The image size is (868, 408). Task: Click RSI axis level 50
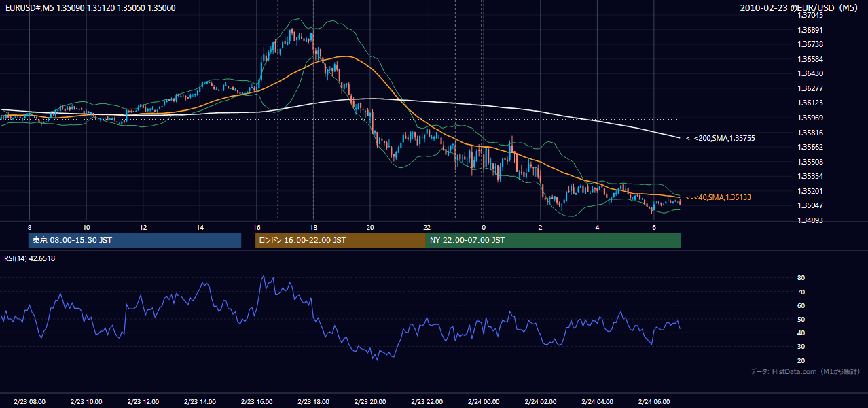point(801,319)
